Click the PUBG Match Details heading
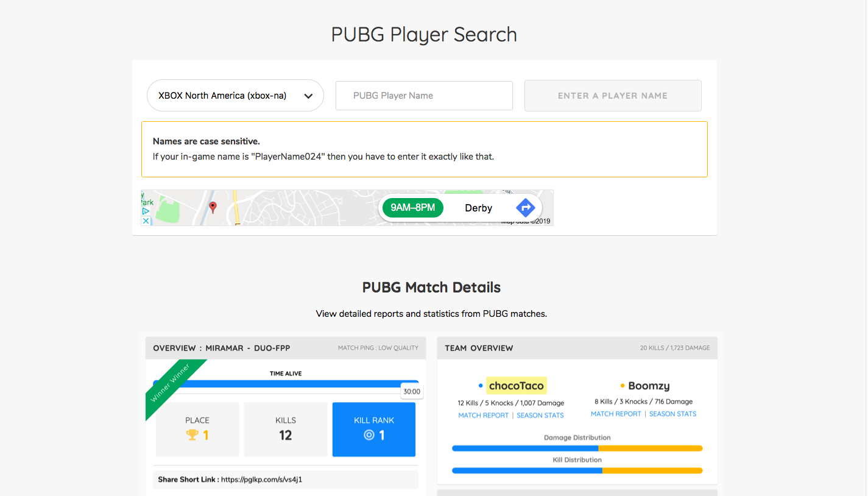This screenshot has width=868, height=496. tap(431, 288)
